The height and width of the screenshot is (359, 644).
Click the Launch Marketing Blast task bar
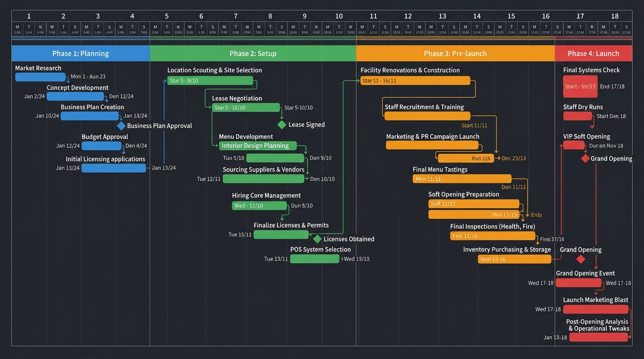pyautogui.click(x=595, y=309)
